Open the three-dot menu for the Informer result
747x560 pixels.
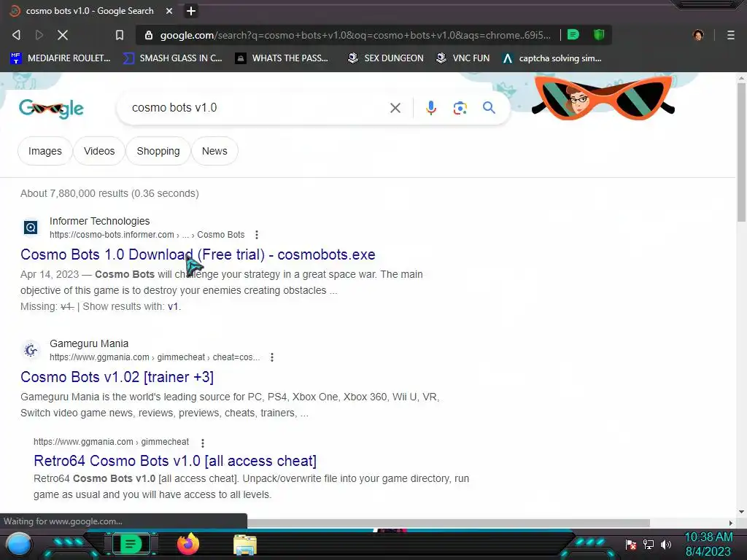point(257,235)
